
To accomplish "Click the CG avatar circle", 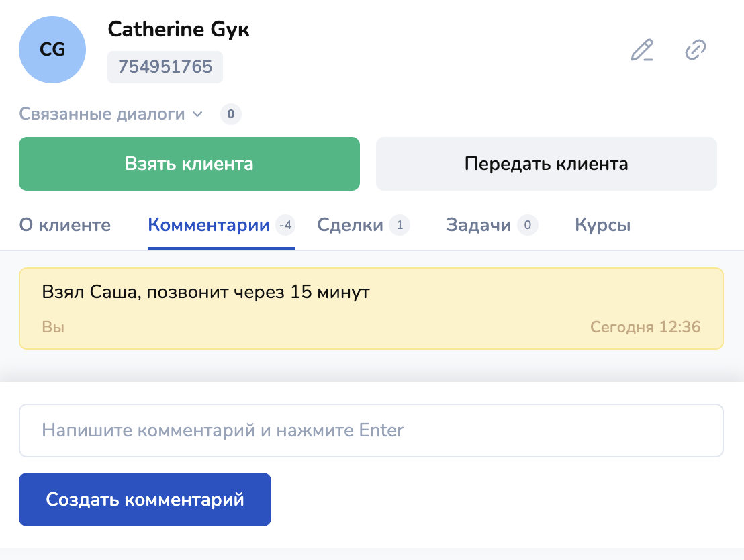I will tap(52, 50).
